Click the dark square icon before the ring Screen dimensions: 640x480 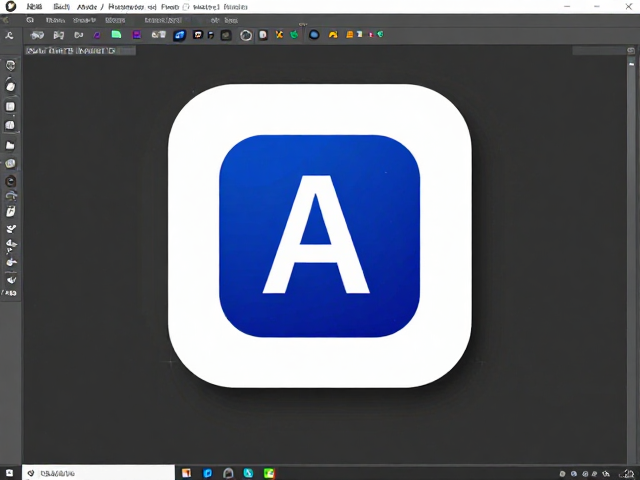coord(226,36)
